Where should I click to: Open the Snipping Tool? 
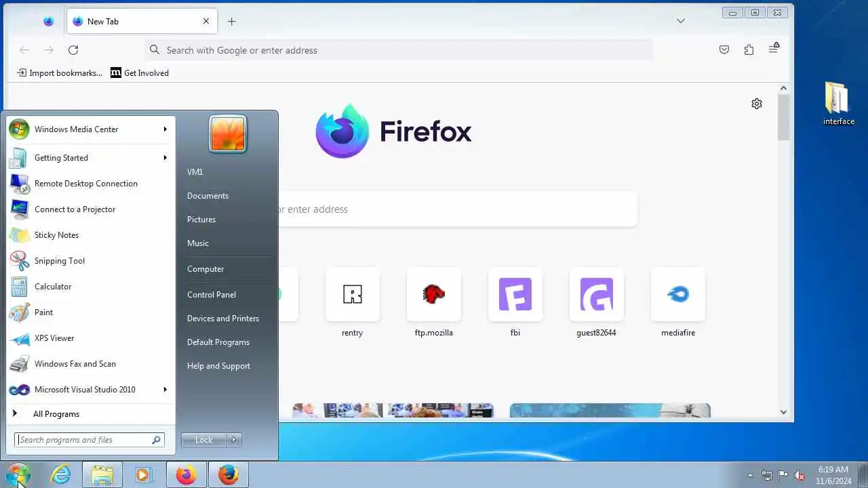(91, 261)
